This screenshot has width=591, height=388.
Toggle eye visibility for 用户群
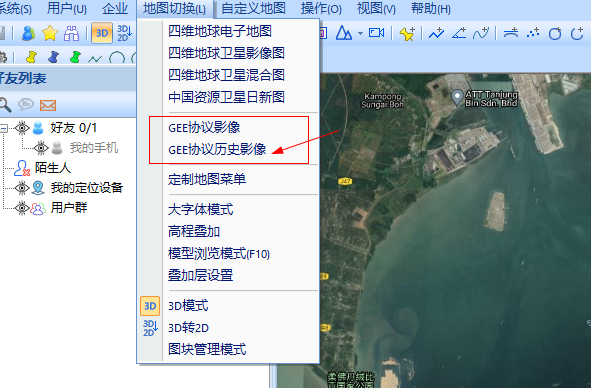22,207
